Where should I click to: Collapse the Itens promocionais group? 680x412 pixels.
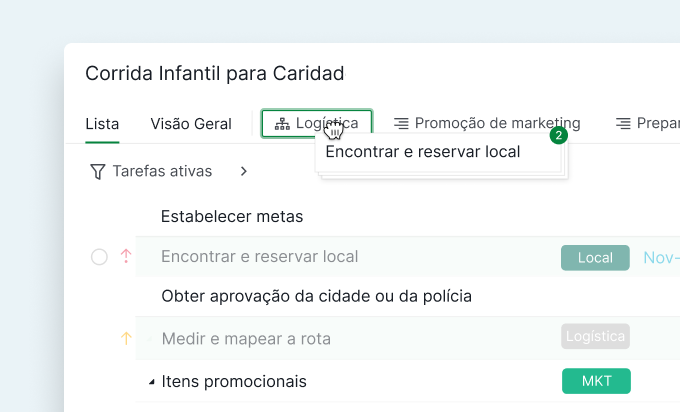point(152,382)
